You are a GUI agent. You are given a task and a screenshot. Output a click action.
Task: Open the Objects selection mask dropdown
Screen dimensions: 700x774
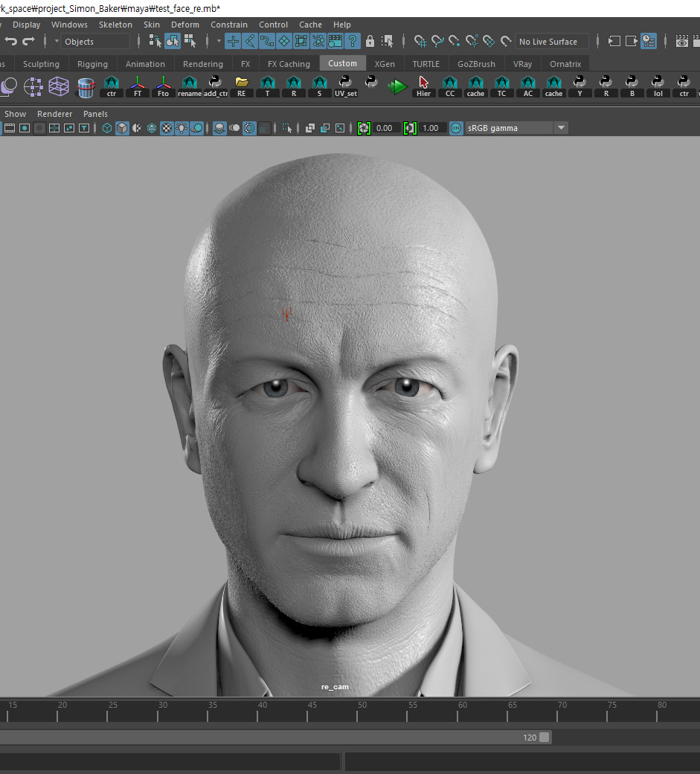point(97,41)
